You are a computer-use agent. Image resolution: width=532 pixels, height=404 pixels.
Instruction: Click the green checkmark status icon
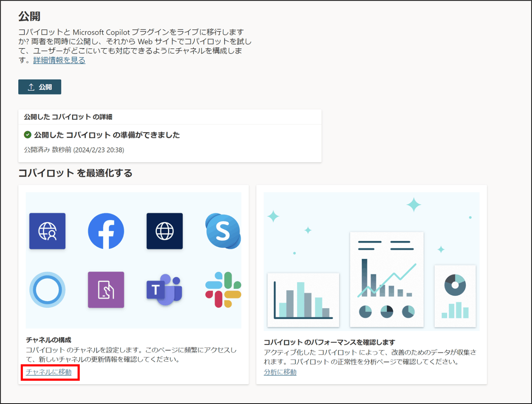(x=27, y=135)
